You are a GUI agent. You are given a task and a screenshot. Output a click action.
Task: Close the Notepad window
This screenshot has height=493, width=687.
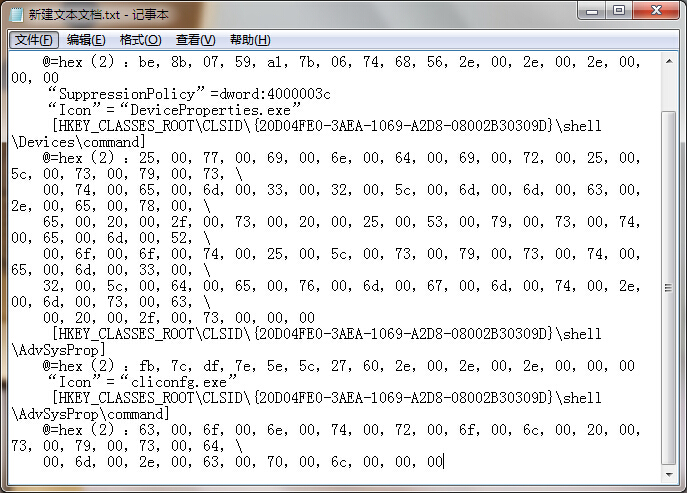pyautogui.click(x=655, y=11)
